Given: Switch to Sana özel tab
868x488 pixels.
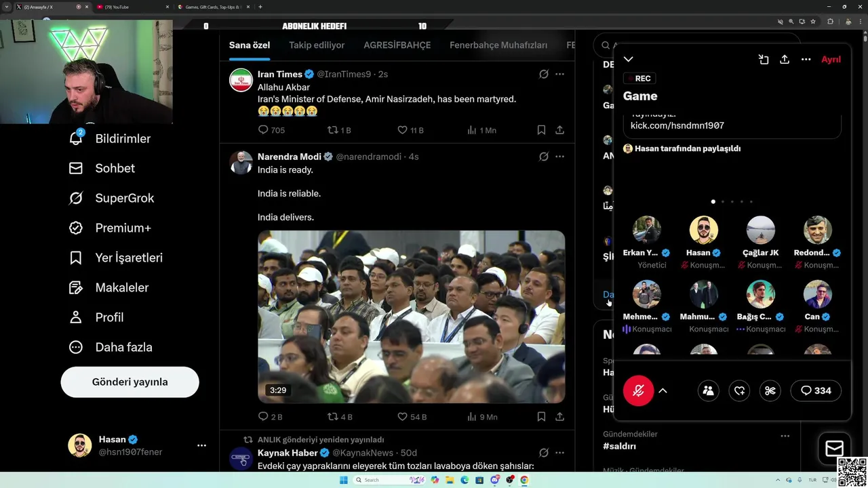Looking at the screenshot, I should click(250, 45).
